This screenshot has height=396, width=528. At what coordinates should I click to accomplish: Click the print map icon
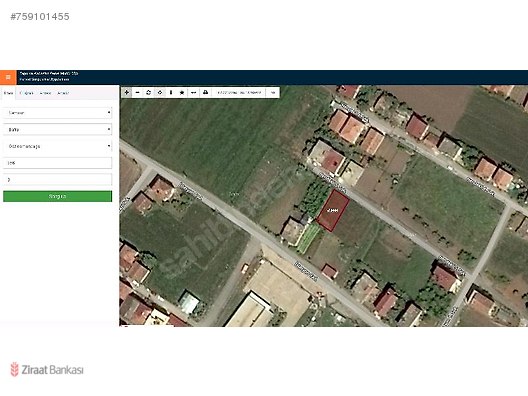pos(205,92)
